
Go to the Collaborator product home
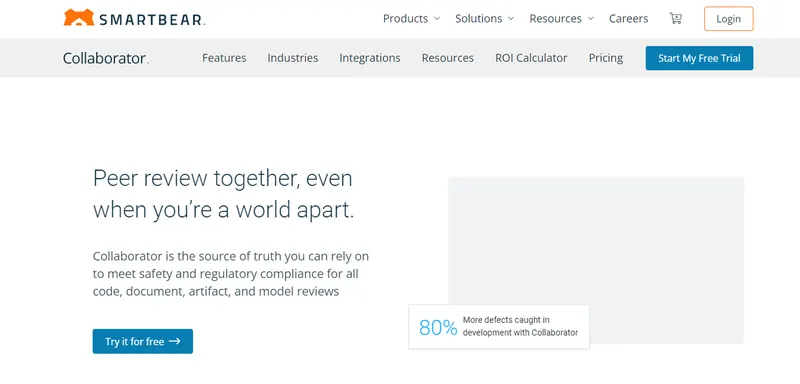coord(105,58)
